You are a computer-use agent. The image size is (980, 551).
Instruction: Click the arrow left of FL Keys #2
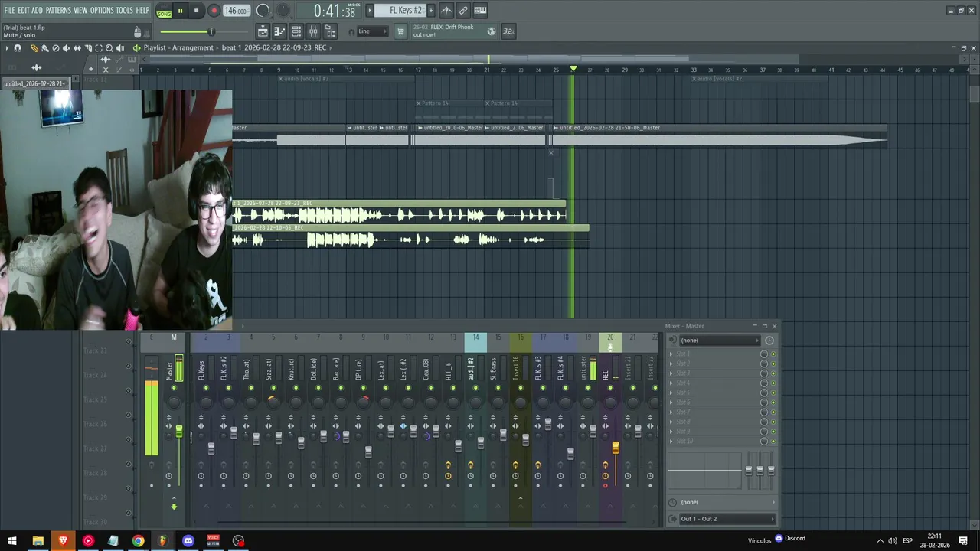(x=370, y=10)
